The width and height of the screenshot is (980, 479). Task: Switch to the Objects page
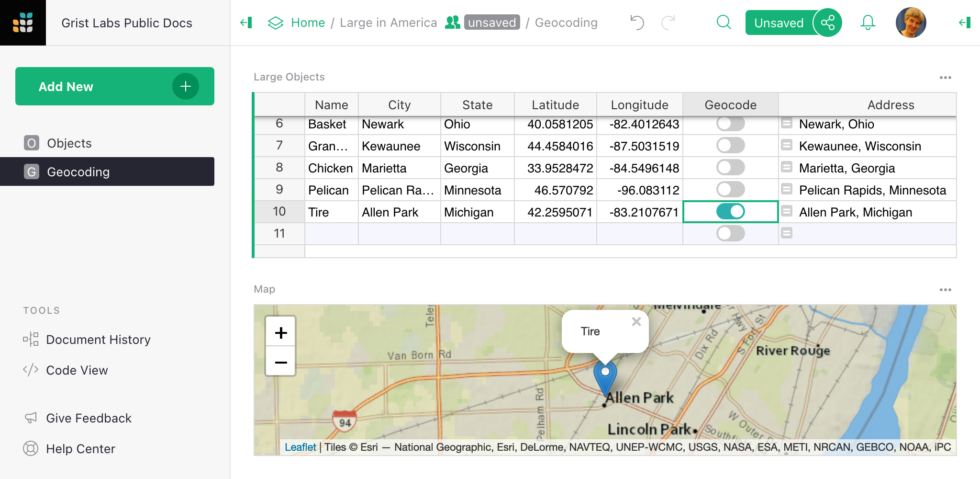click(x=69, y=143)
